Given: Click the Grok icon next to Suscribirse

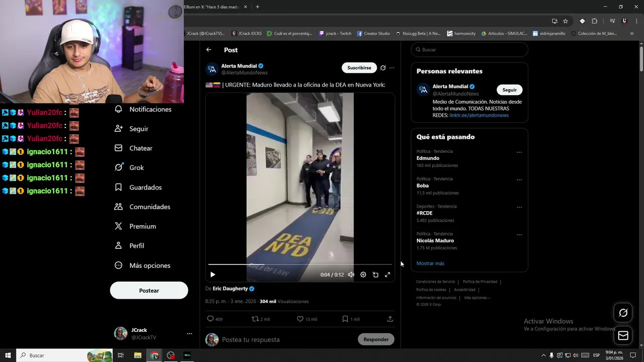Looking at the screenshot, I should pyautogui.click(x=383, y=68).
